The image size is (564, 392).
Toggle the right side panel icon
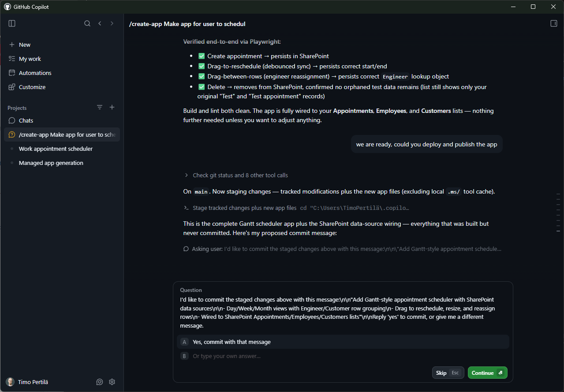[554, 23]
